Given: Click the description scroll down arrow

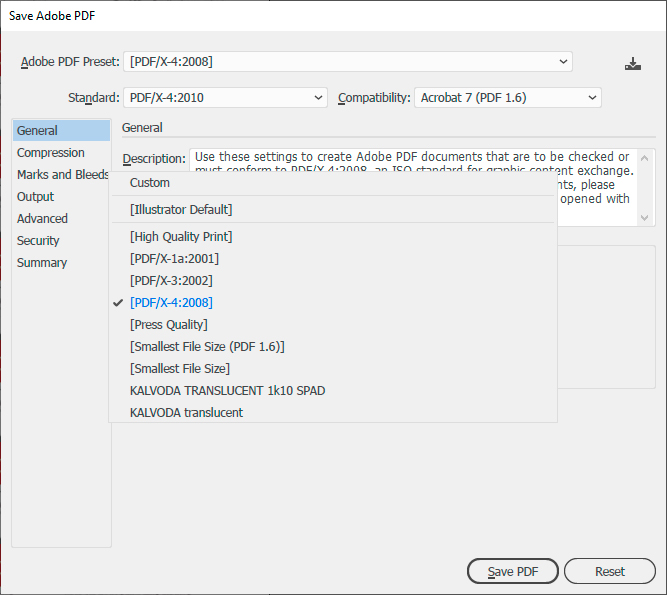Looking at the screenshot, I should 644,218.
